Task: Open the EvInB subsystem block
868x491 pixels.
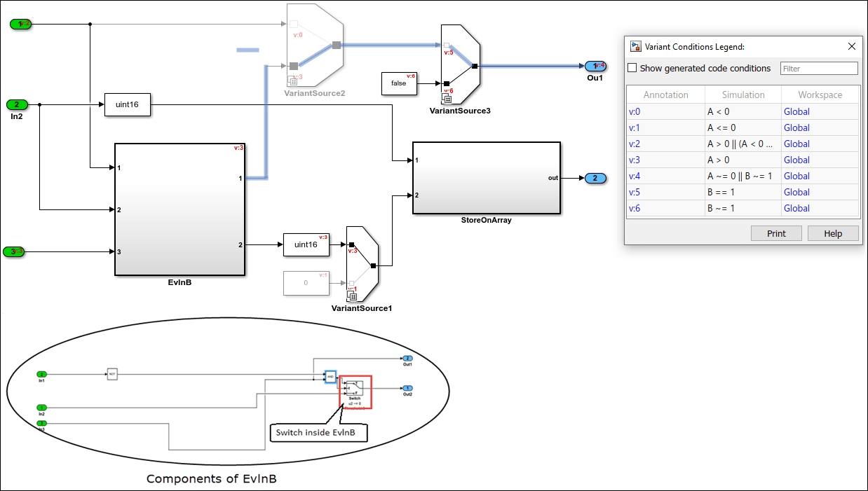Action: (180, 209)
